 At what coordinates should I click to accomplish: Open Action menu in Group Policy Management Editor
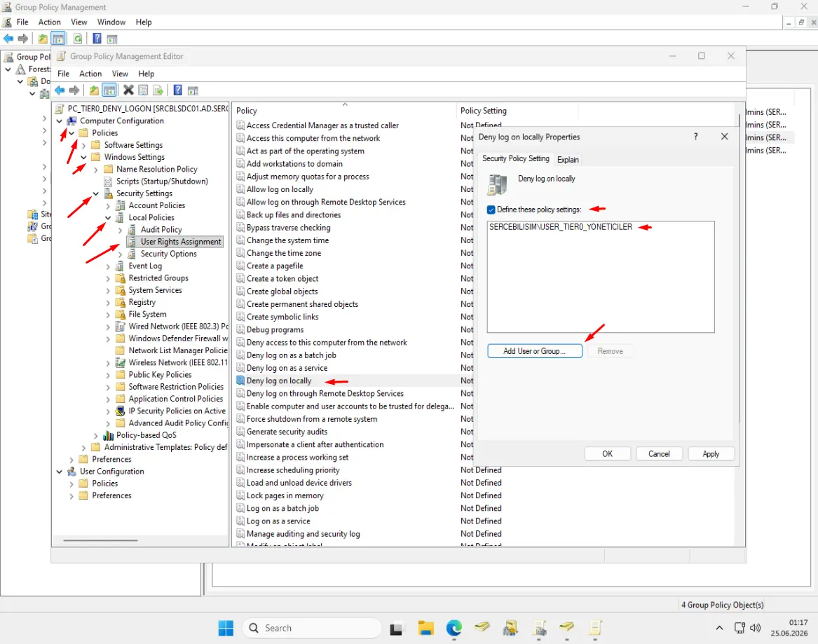(90, 74)
